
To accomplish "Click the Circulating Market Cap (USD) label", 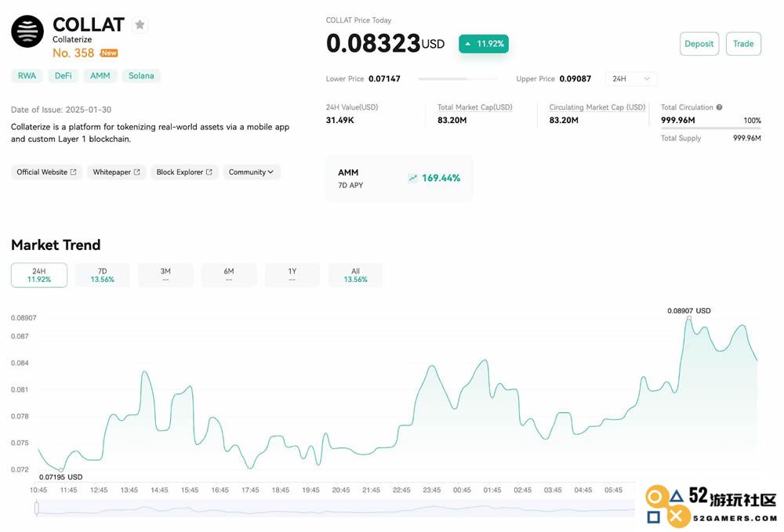I will 597,107.
